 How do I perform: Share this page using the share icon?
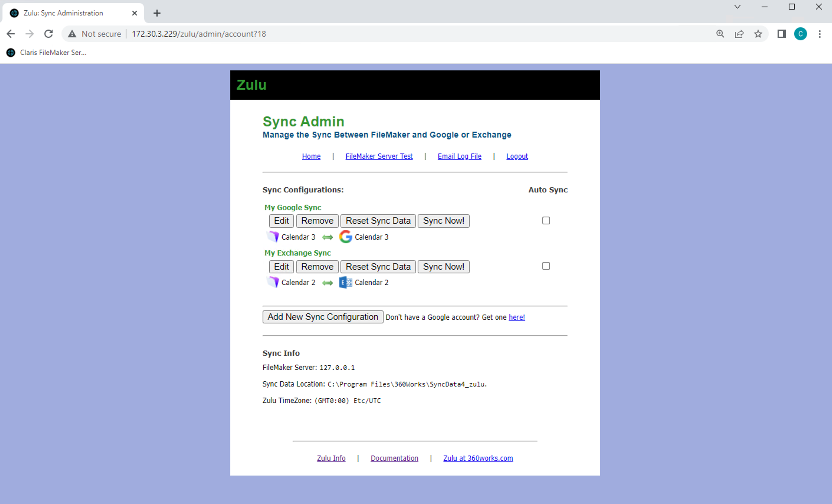tap(739, 34)
